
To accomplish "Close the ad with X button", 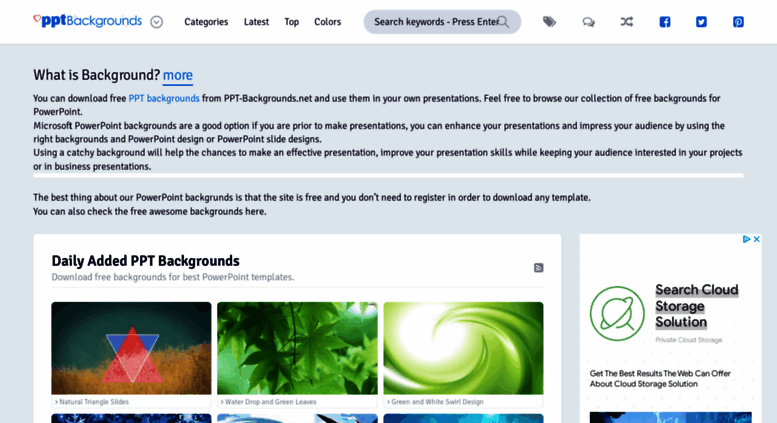I will (x=757, y=239).
